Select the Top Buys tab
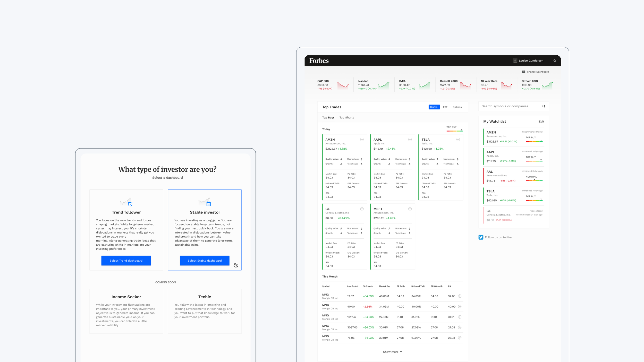The height and width of the screenshot is (362, 644). (x=328, y=118)
